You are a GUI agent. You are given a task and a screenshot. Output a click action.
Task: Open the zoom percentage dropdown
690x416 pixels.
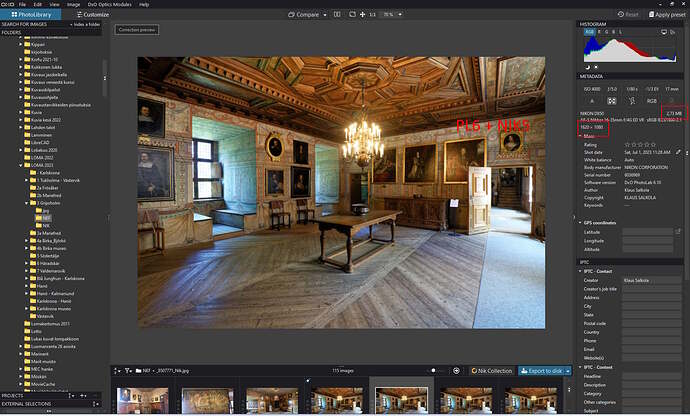pyautogui.click(x=393, y=15)
